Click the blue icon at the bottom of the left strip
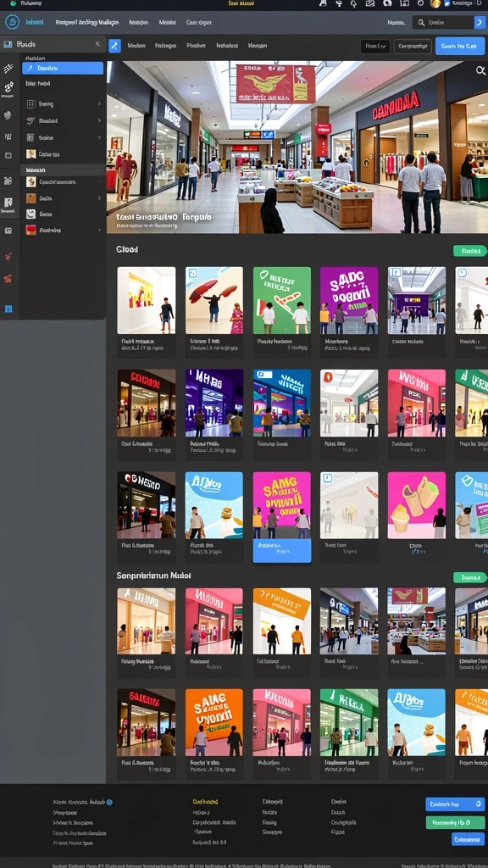The width and height of the screenshot is (488, 868). (8, 309)
